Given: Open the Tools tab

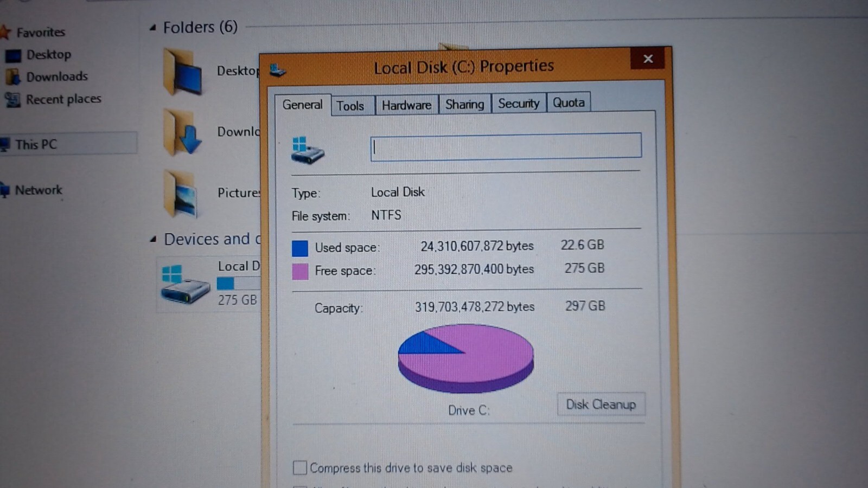Looking at the screenshot, I should [x=350, y=106].
